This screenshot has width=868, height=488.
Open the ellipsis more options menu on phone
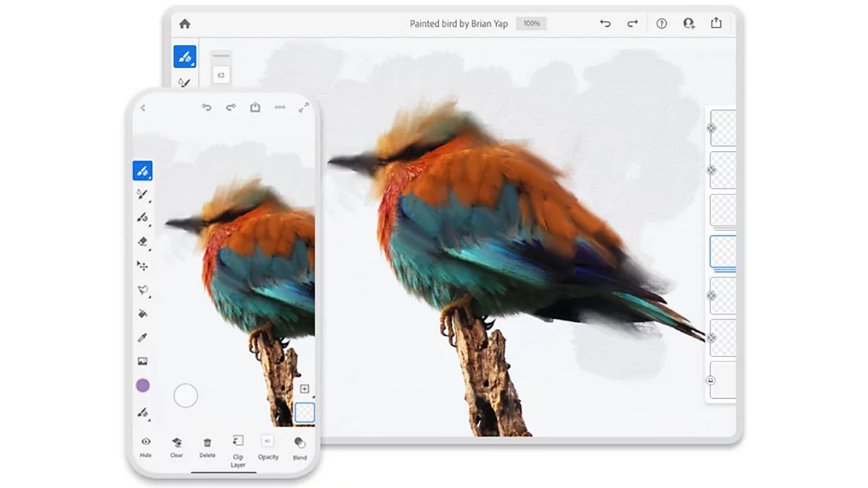point(280,107)
